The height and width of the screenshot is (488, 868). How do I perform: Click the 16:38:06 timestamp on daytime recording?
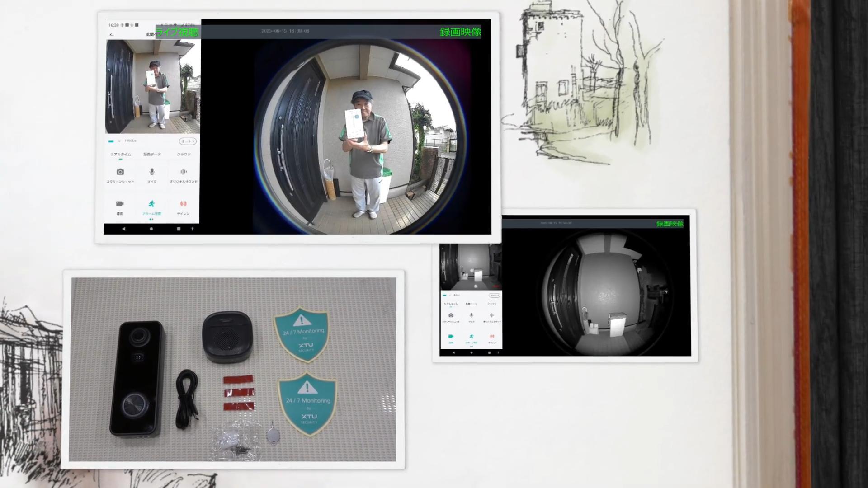285,31
